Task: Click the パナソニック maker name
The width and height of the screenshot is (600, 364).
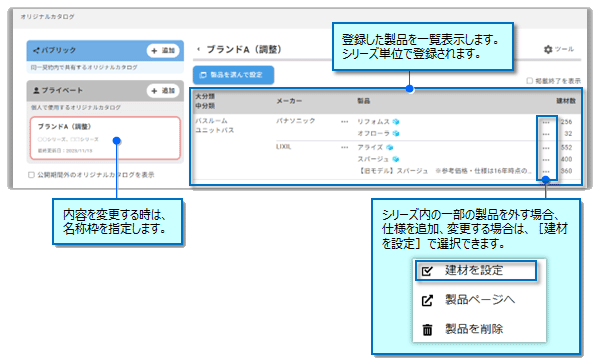Action: 295,121
